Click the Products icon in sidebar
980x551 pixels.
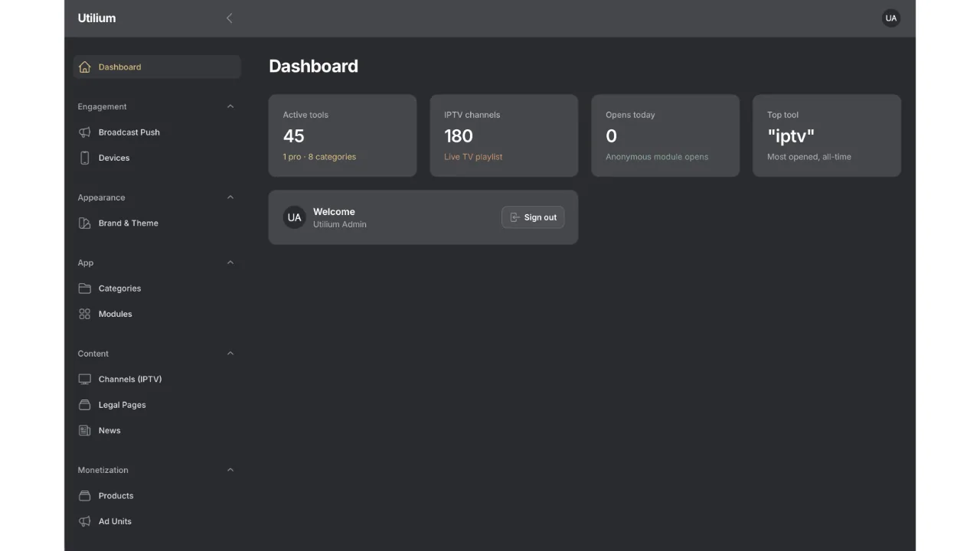tap(85, 496)
